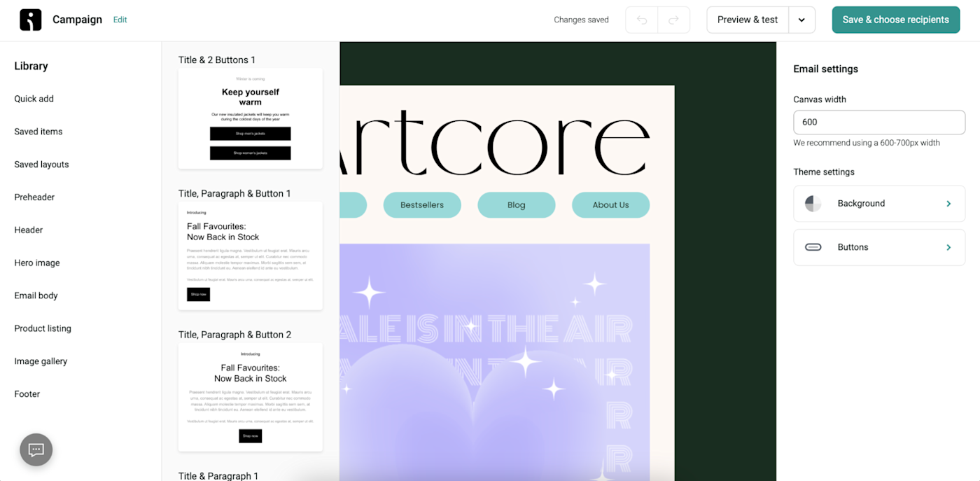Click the Library heading
The width and height of the screenshot is (980, 481).
pos(31,66)
